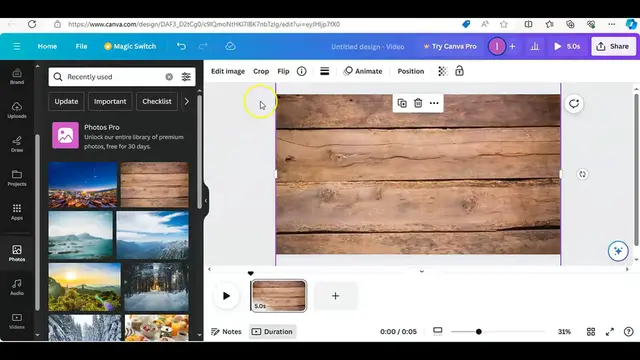Select the sunrise mountain photo thumbnail
640x360 pixels.
(x=84, y=287)
